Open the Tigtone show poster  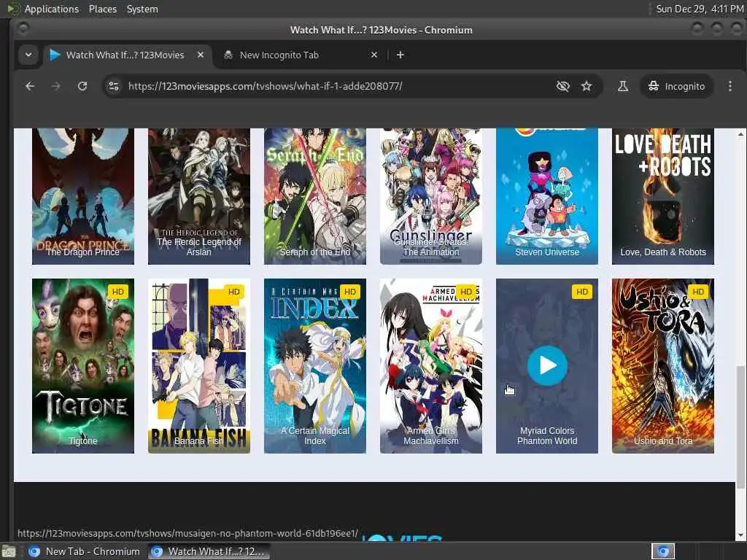click(x=83, y=366)
